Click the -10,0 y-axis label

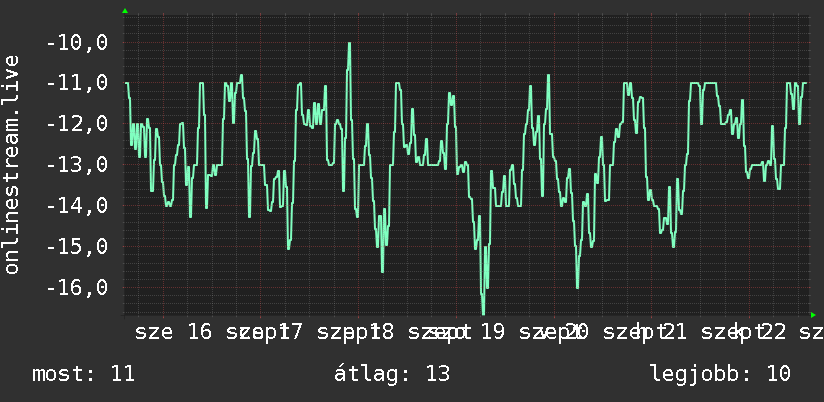tap(77, 43)
